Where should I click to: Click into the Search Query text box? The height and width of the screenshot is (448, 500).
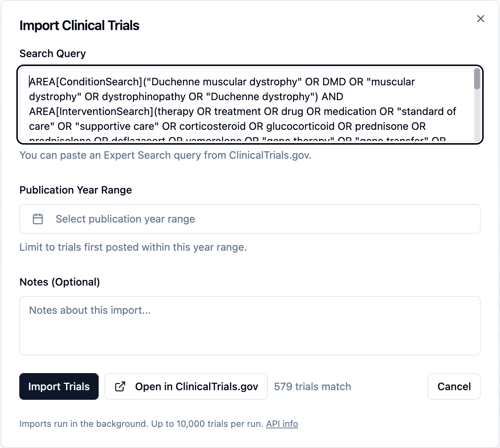point(245,104)
